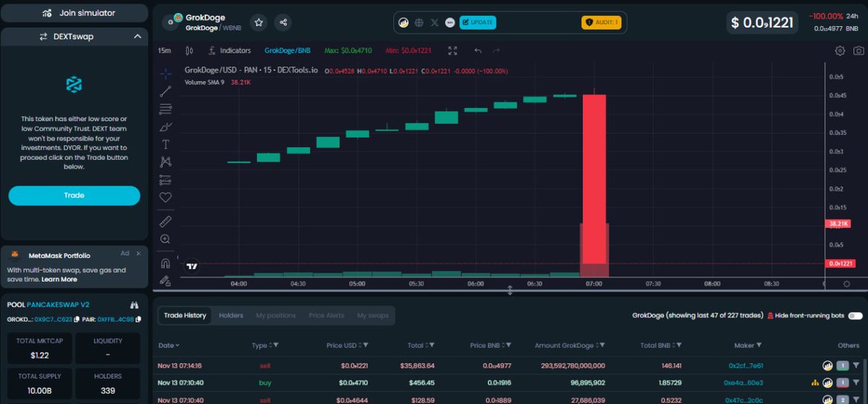Select the brush drawing tool
This screenshot has height=404, width=868.
(x=166, y=126)
